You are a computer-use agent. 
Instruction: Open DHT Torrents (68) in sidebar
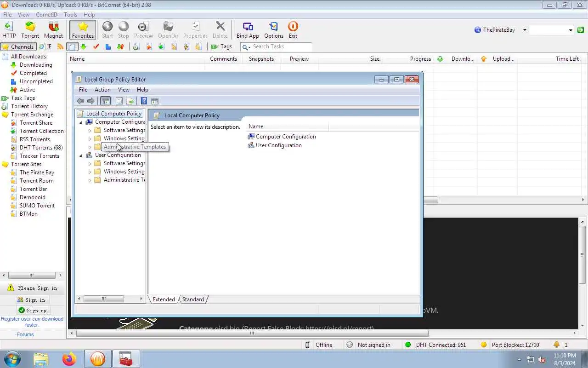41,148
